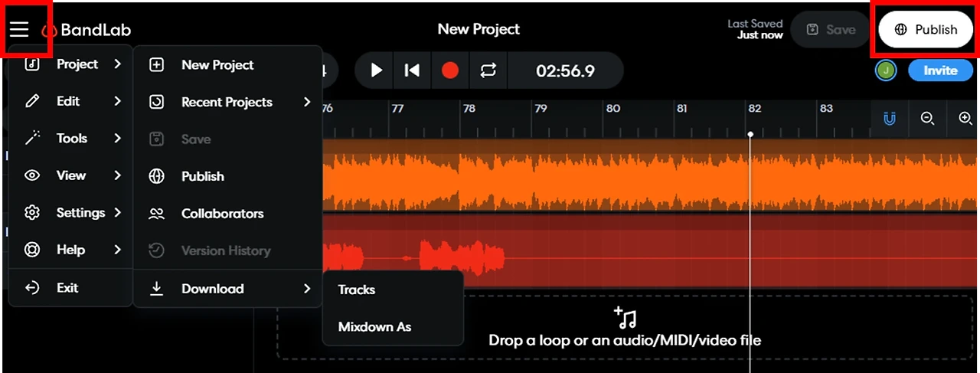Click the greyed-out Save button in header

(830, 30)
